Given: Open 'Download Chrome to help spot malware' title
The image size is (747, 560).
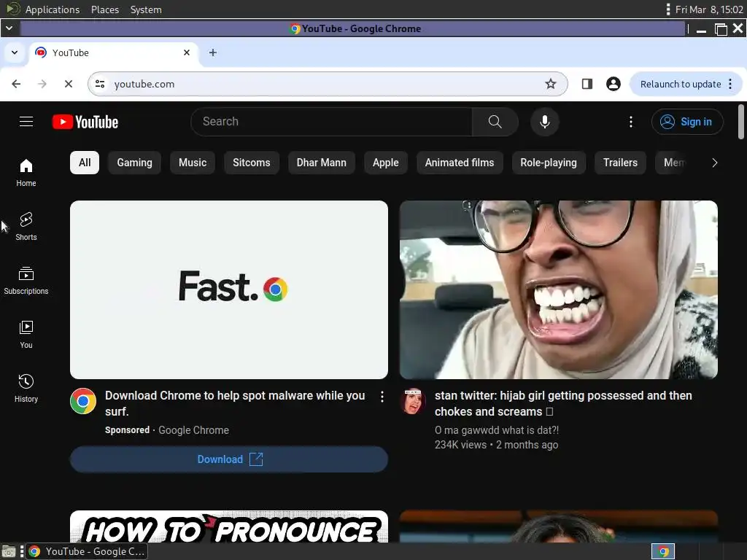Looking at the screenshot, I should click(x=235, y=403).
